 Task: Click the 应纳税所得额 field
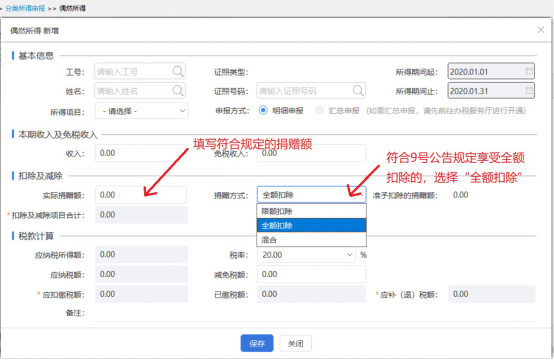141,254
